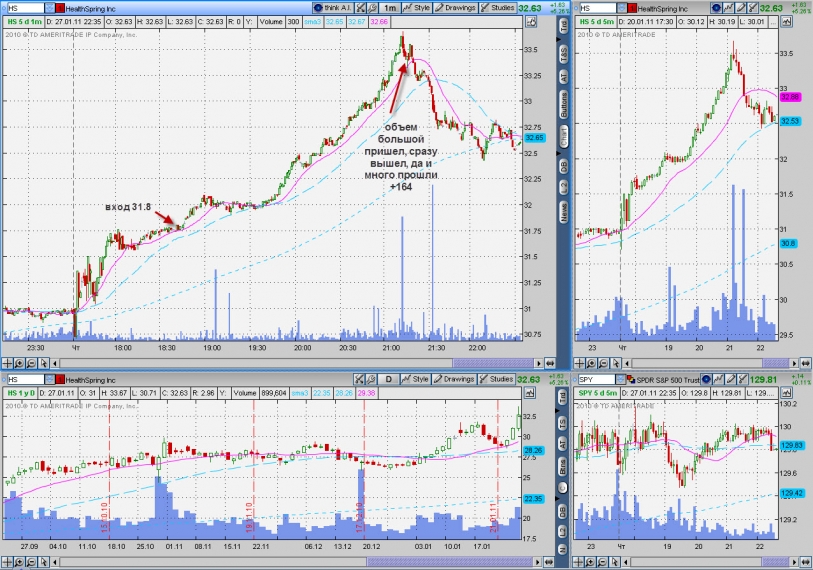Click Studies icon in SPY chart toolbar
Image resolution: width=813 pixels, height=570 pixels.
click(x=743, y=379)
